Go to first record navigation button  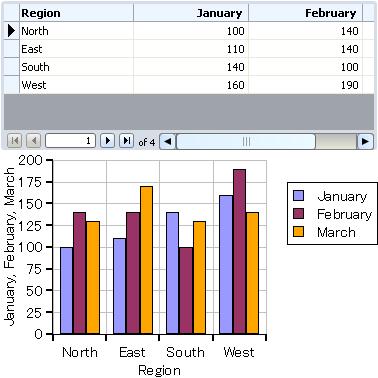tap(14, 141)
